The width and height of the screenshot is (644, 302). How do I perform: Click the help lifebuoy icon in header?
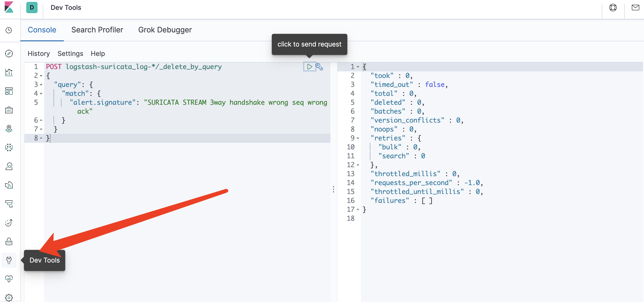tap(613, 8)
